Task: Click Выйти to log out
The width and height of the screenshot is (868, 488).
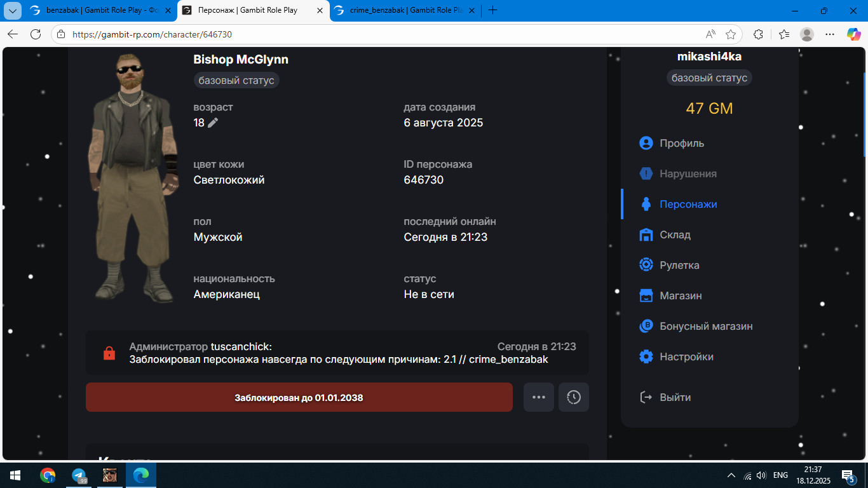Action: pyautogui.click(x=675, y=397)
